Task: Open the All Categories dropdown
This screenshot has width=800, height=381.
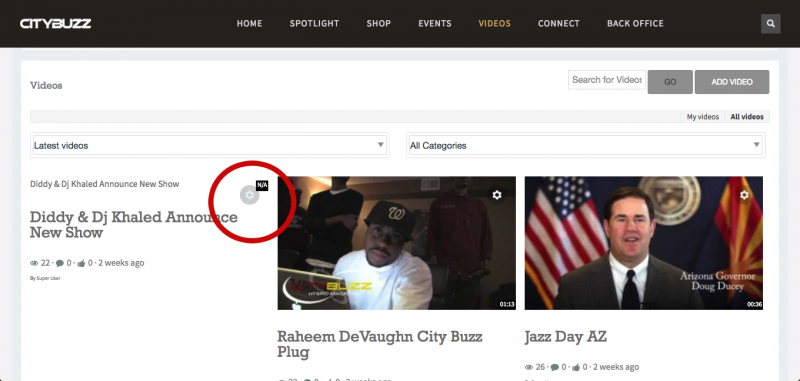Action: (x=586, y=145)
